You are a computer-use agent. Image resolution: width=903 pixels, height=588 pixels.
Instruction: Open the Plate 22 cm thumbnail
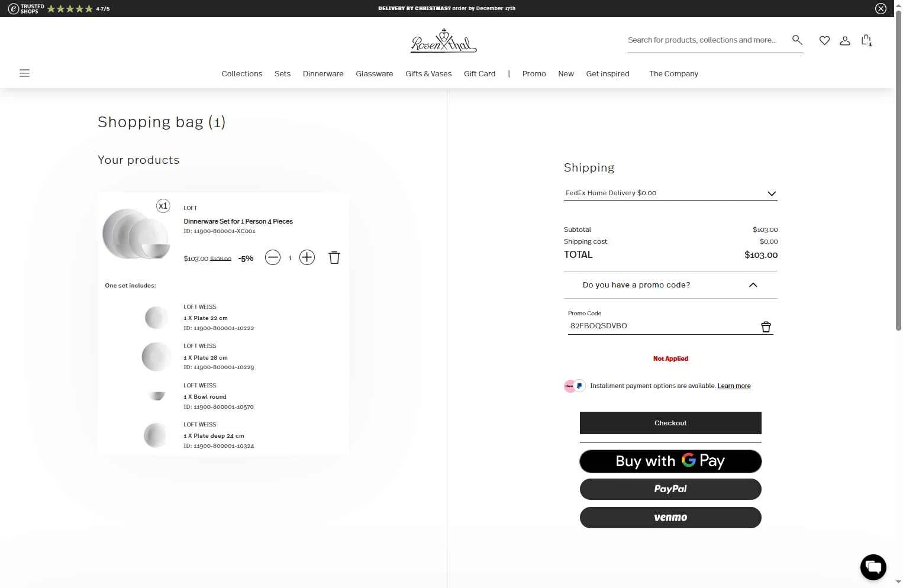click(156, 318)
